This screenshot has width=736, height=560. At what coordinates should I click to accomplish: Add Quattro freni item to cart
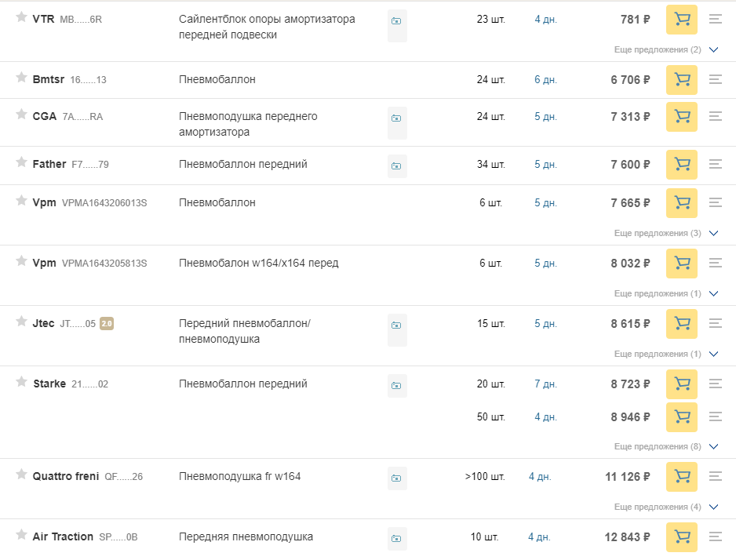682,477
